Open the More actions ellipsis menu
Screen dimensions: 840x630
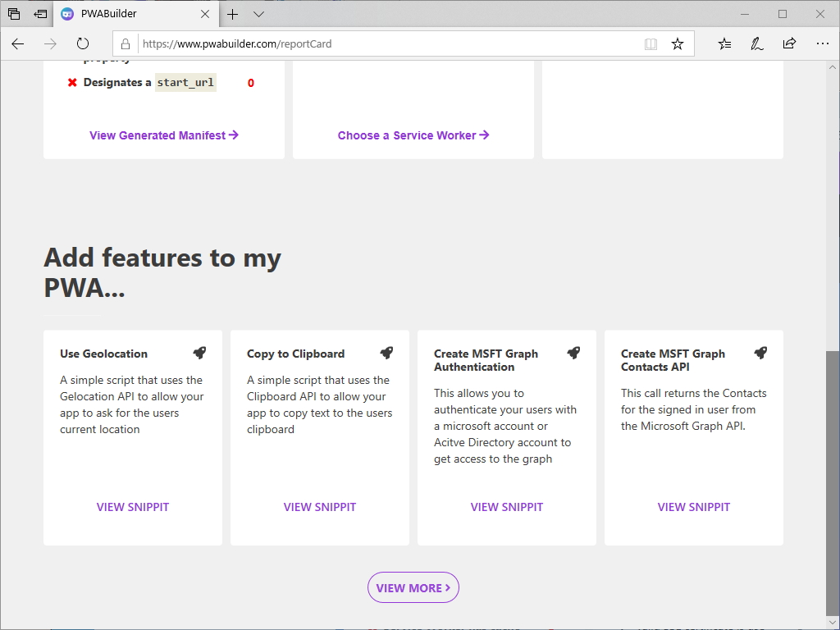(823, 43)
